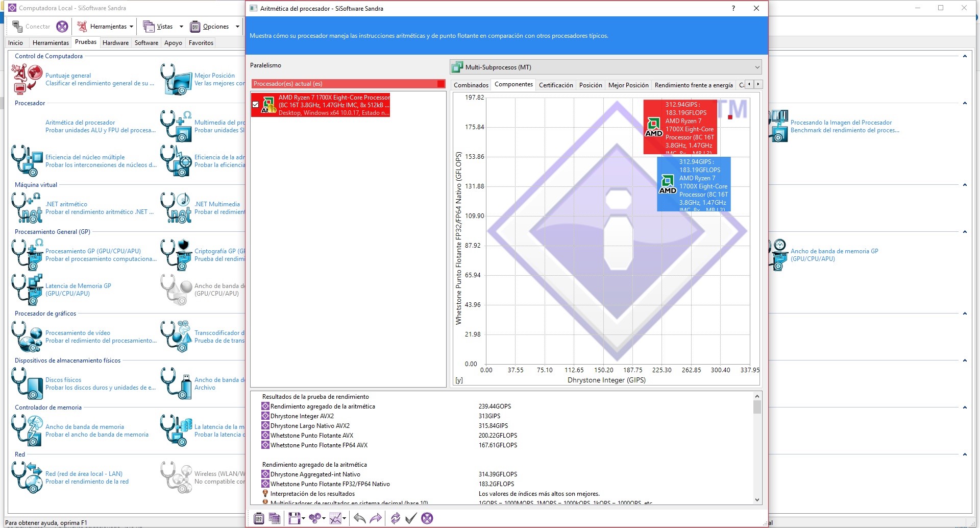Open Ancho de banda de memoria GP icon
Screen dimensions: 980x528
(778, 255)
